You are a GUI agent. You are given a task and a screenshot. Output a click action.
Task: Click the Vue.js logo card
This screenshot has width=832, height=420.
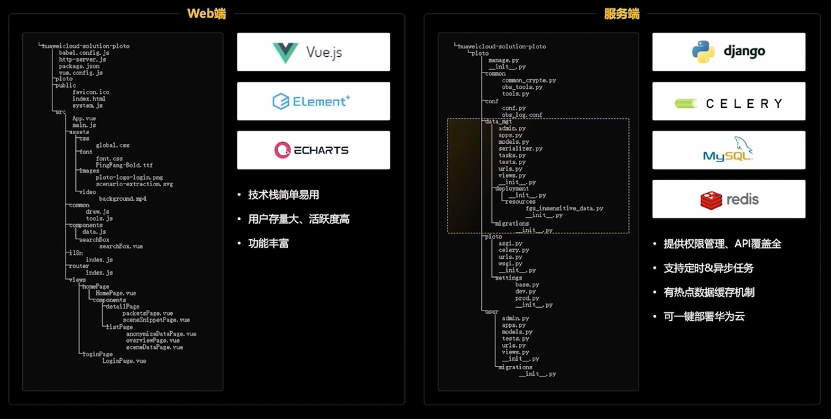(x=313, y=52)
